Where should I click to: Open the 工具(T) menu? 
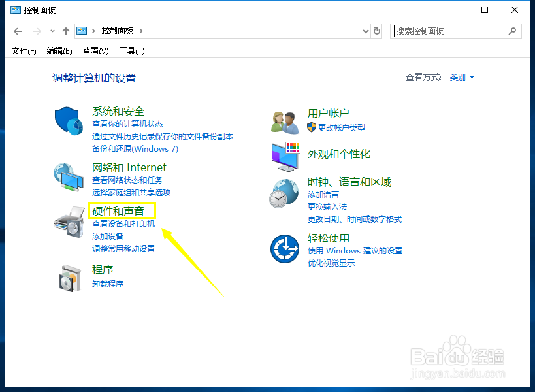(132, 51)
